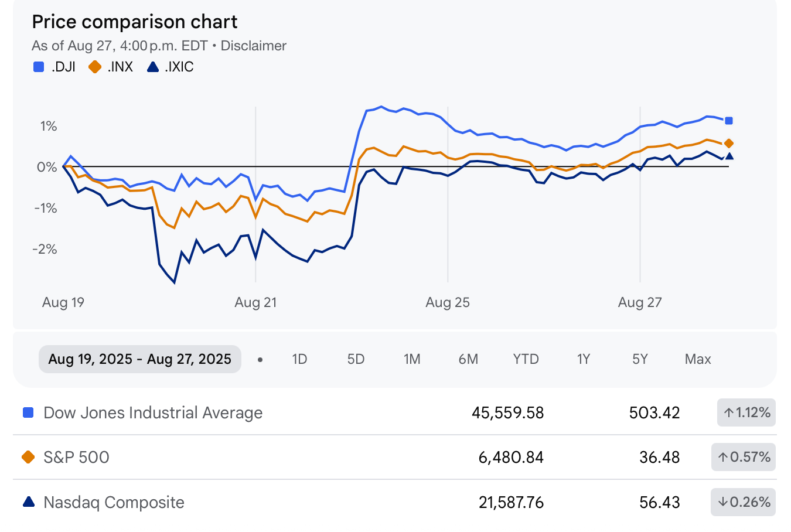
Task: Hide the .IXIC line via its legend entry
Action: [171, 66]
